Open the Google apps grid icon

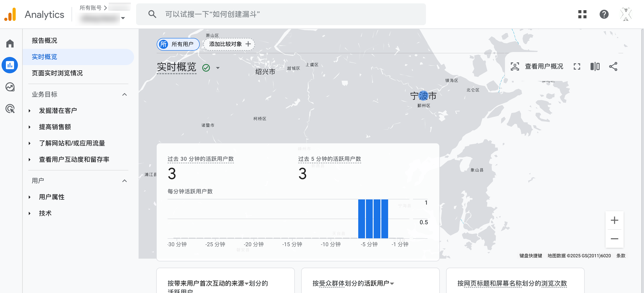pos(582,14)
